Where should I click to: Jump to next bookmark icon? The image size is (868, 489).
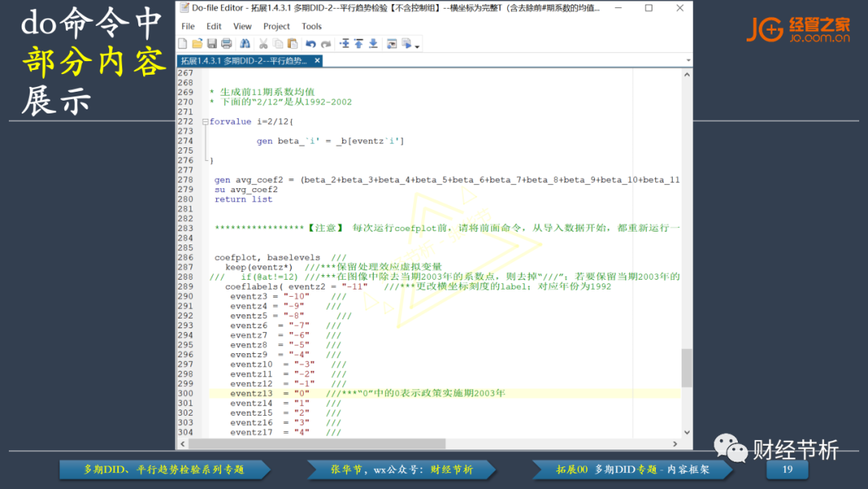coord(374,43)
